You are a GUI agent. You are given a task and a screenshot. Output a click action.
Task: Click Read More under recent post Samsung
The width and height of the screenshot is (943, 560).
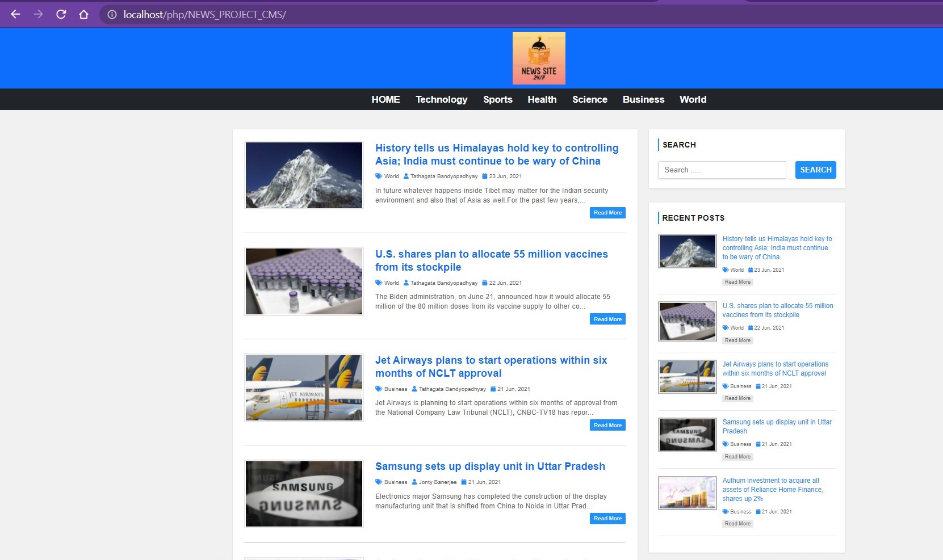pos(737,457)
